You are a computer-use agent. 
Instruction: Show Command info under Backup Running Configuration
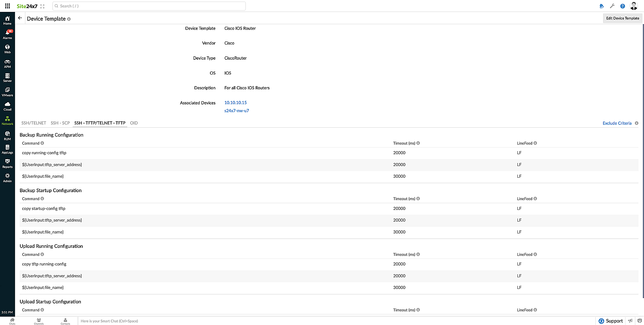[x=42, y=143]
